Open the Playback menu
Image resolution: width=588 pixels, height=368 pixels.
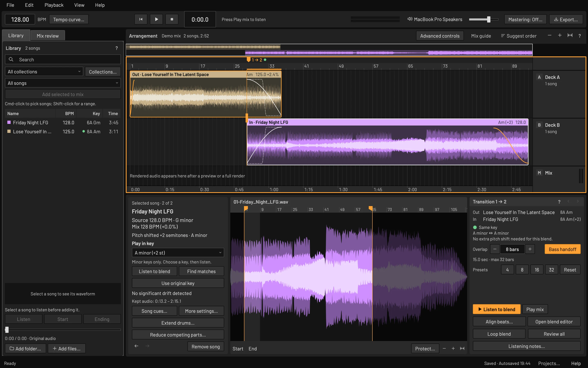click(54, 5)
